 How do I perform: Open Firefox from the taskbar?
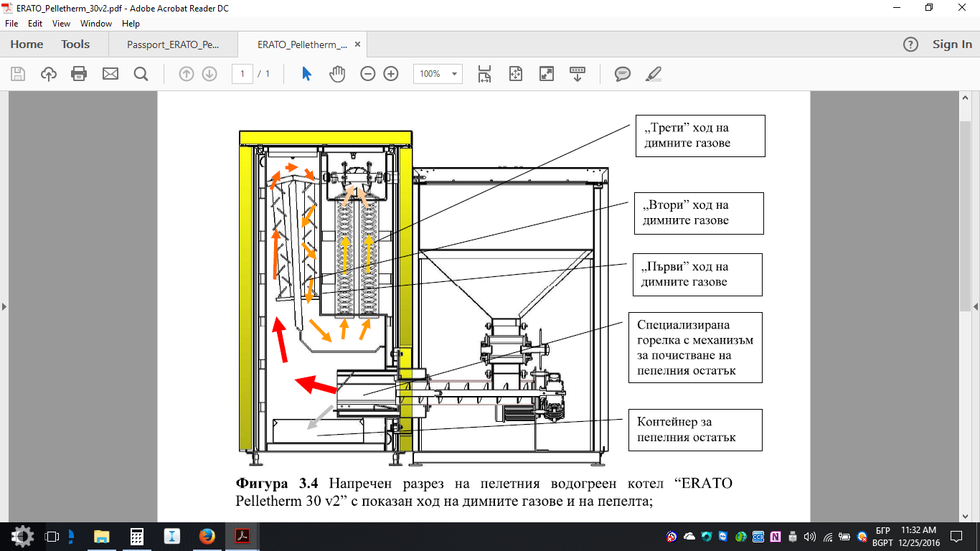click(x=207, y=536)
